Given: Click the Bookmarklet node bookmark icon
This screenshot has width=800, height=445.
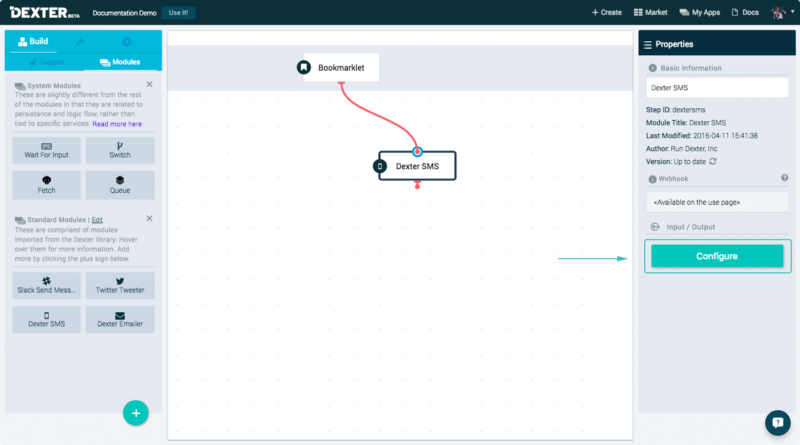Looking at the screenshot, I should click(304, 67).
